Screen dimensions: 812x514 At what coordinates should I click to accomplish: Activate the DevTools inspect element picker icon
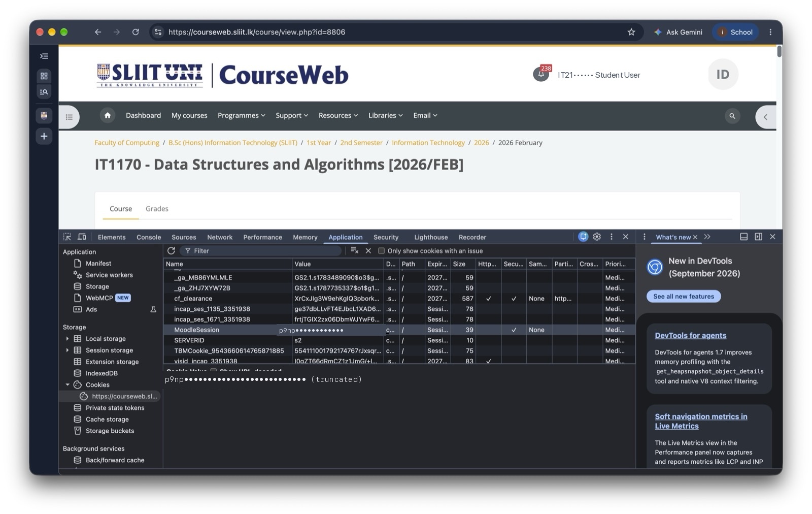[x=67, y=237]
